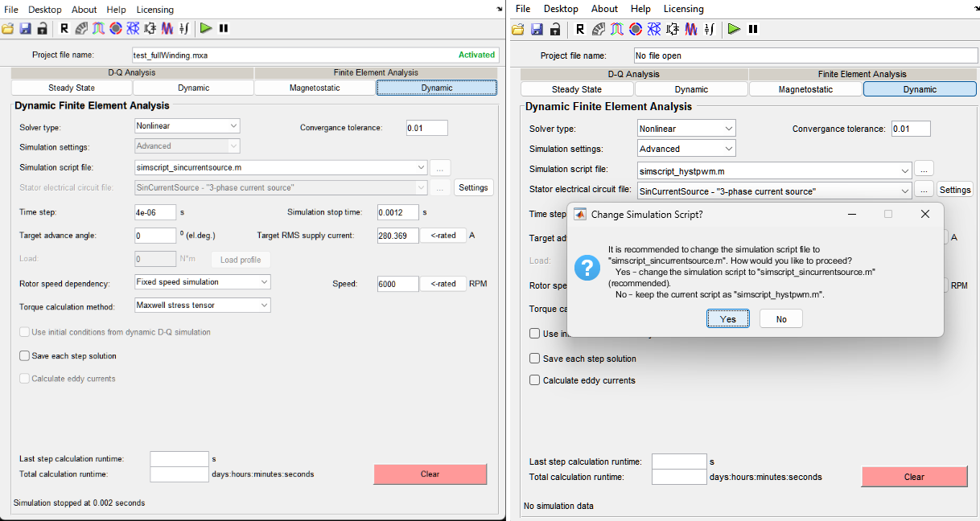Tick the partly hidden Use in... checkbox, right window
Image resolution: width=980 pixels, height=521 pixels.
(x=534, y=334)
